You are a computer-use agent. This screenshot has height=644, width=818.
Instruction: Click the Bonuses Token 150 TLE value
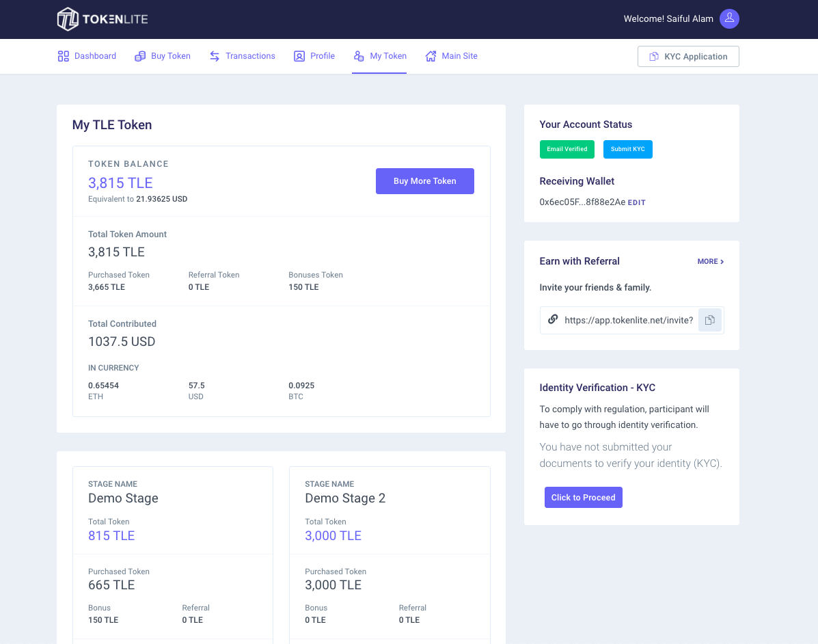coord(303,287)
